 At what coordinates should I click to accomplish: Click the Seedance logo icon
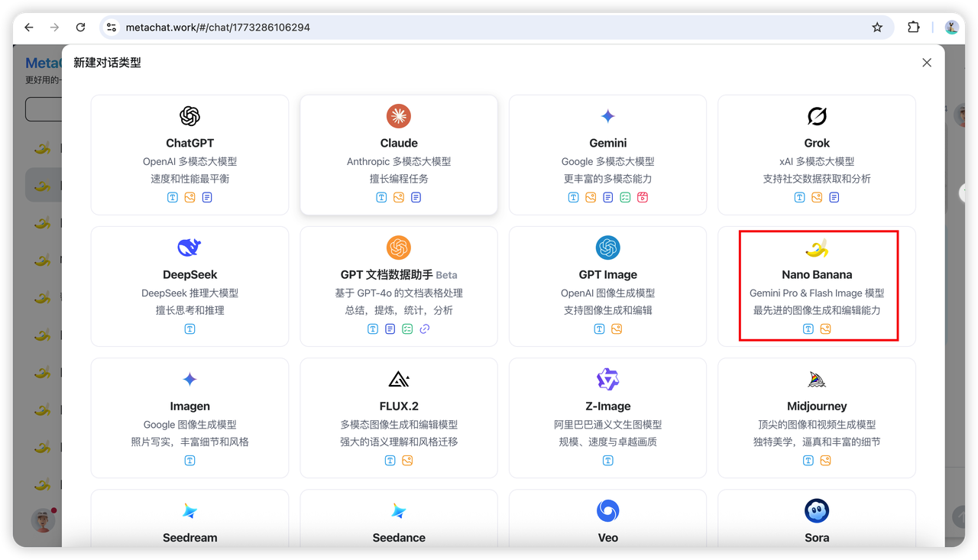click(x=399, y=510)
